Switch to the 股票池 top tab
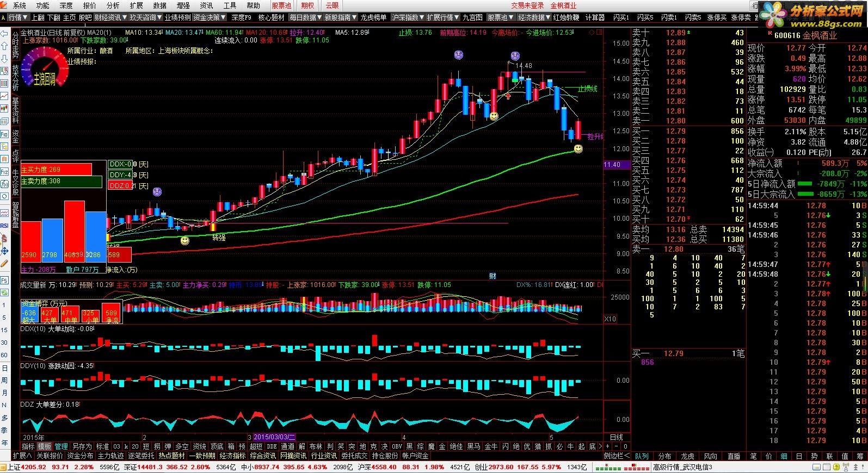The image size is (868, 473). 281,5
